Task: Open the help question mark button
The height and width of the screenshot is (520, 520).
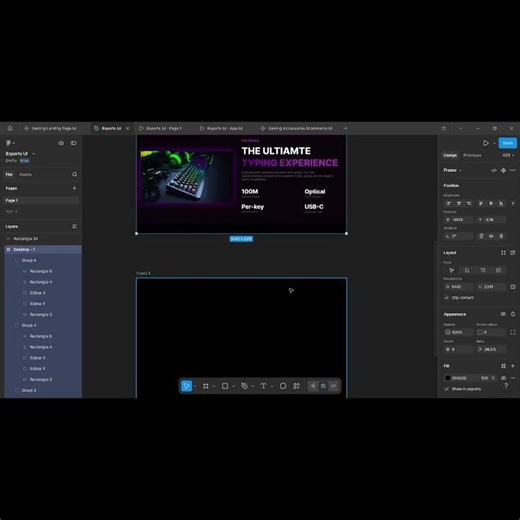Action: (x=506, y=386)
